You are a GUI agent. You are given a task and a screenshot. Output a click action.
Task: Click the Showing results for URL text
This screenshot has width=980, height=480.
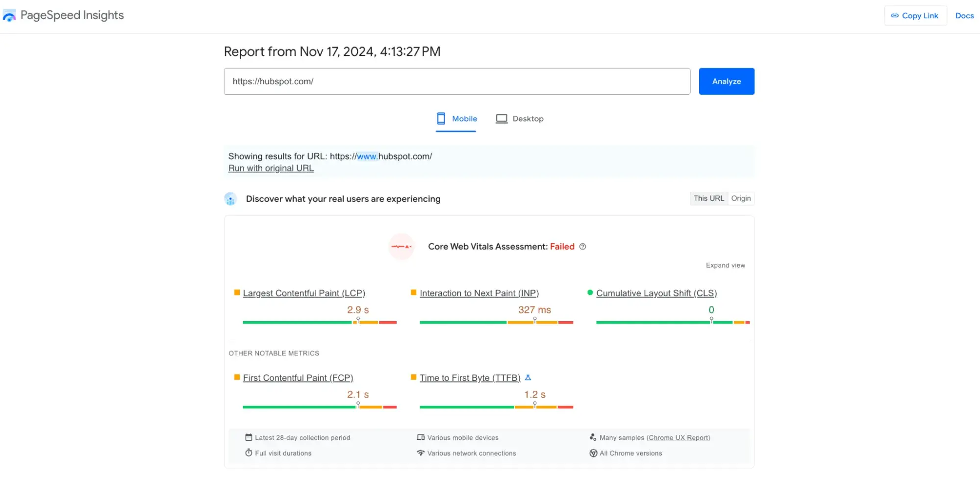pyautogui.click(x=330, y=156)
